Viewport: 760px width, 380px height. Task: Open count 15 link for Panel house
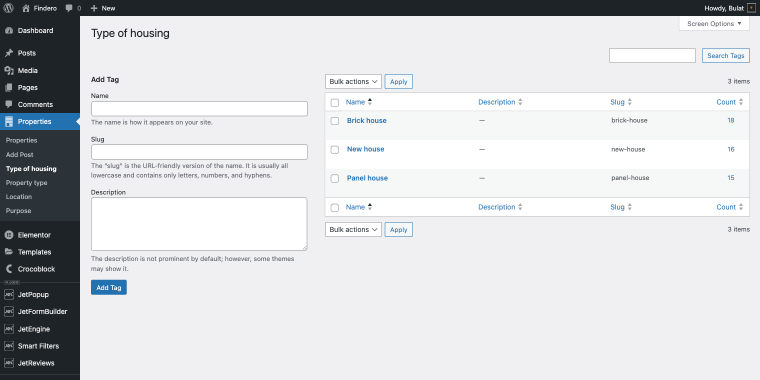pyautogui.click(x=731, y=178)
